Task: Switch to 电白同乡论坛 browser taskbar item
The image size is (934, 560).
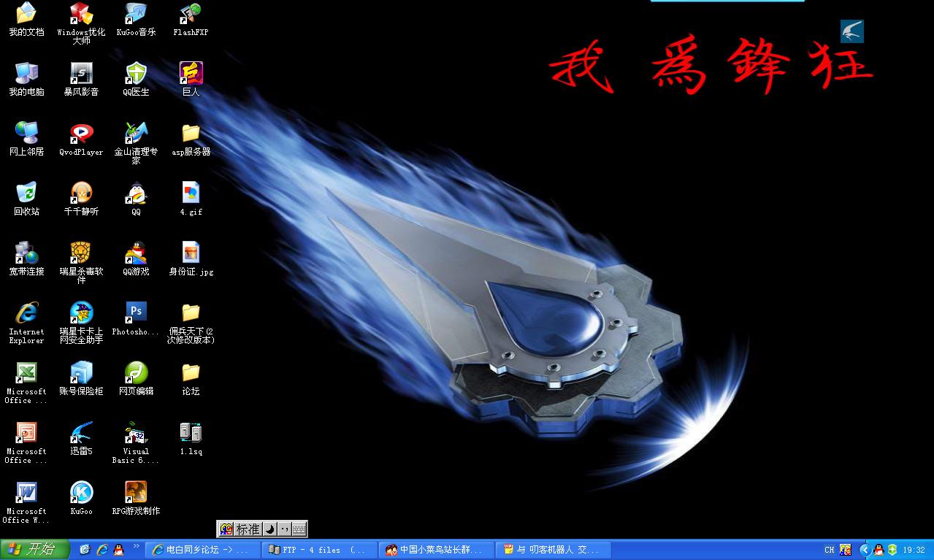Action: [x=203, y=550]
